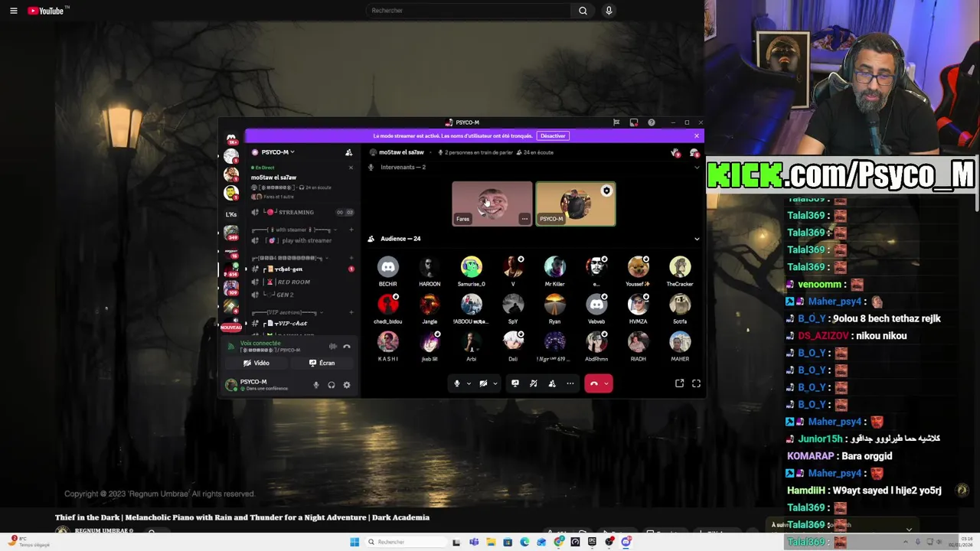The width and height of the screenshot is (980, 551).
Task: Open Discord help question mark icon
Action: 652,122
